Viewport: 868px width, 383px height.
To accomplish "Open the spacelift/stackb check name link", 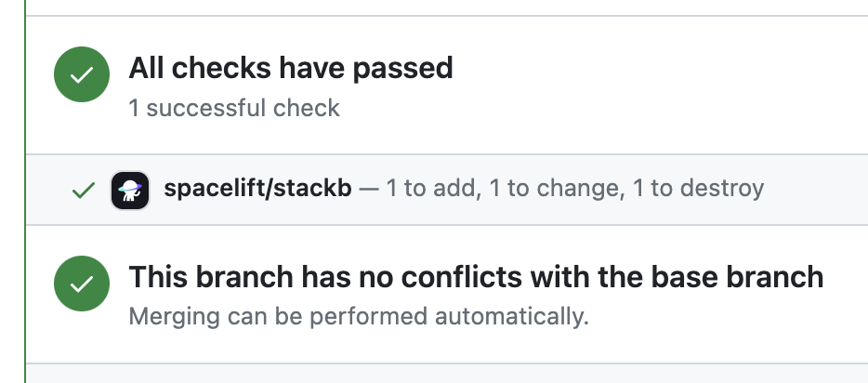I will pos(257,189).
